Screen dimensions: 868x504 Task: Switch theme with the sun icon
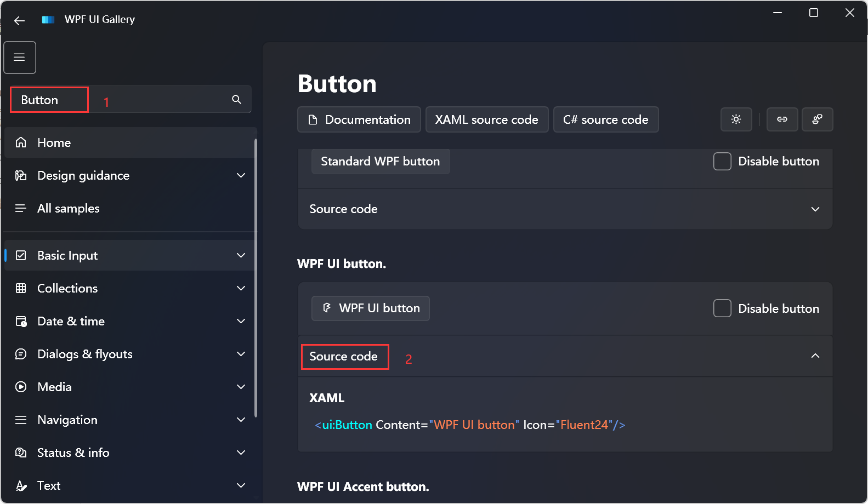coord(736,119)
